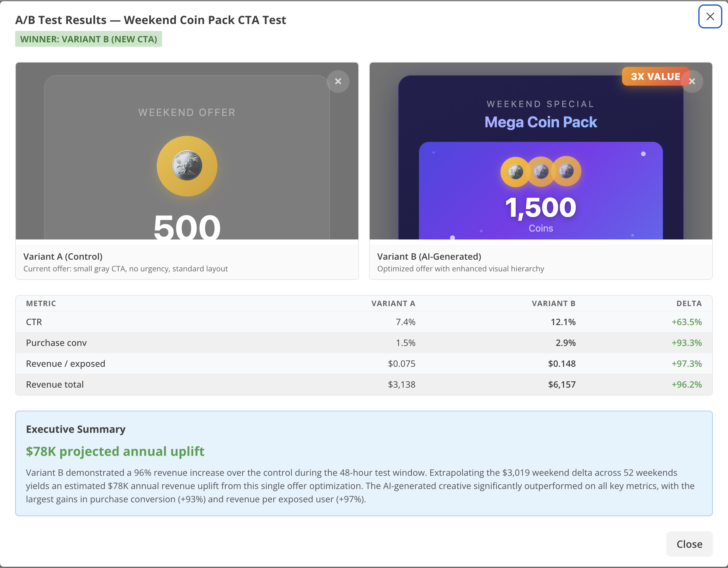Click the single gold coin icon in Variant A
728x568 pixels.
pyautogui.click(x=187, y=166)
